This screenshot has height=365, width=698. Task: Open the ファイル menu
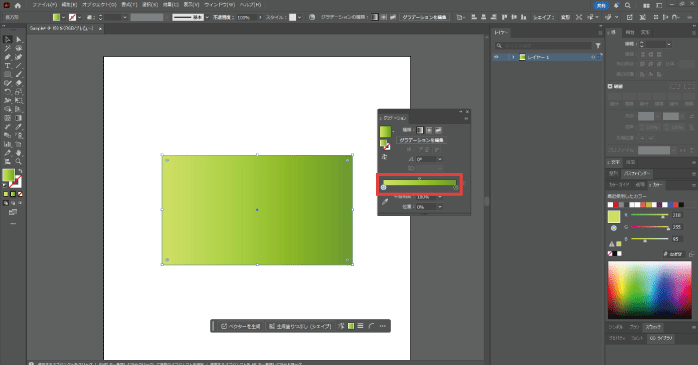45,5
